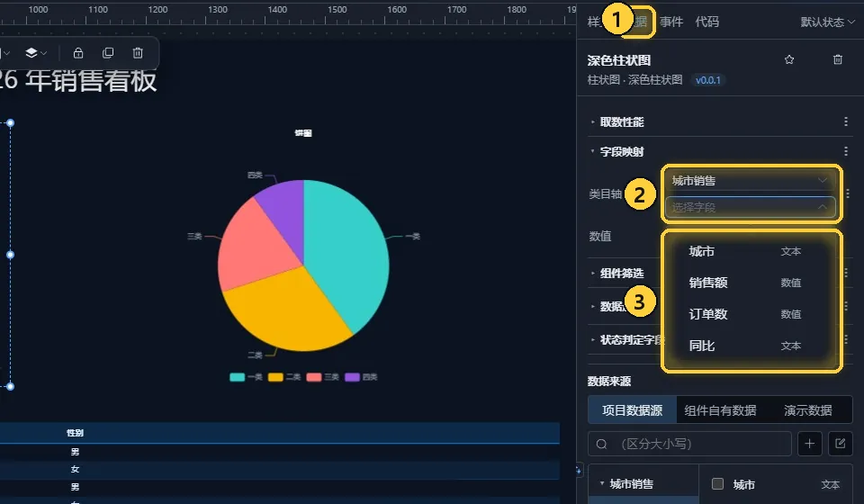Click the 类目轴 field label
864x504 pixels.
click(x=605, y=193)
